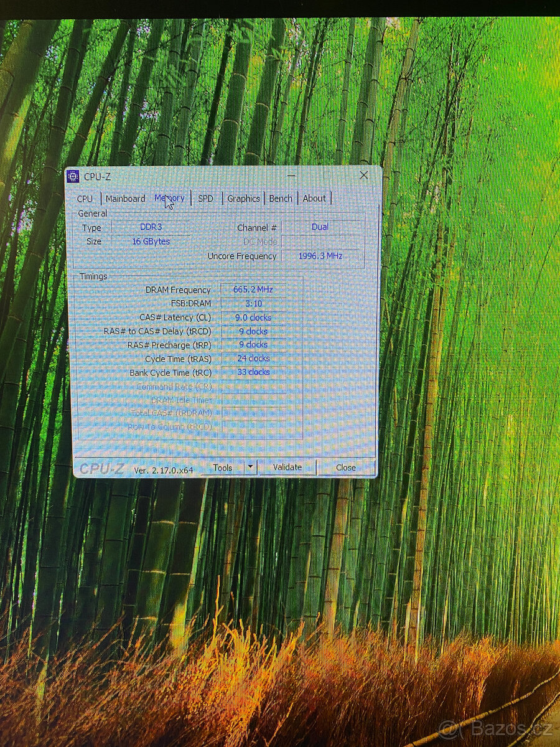Open the Graphics tab
560x747 pixels.
click(x=243, y=199)
